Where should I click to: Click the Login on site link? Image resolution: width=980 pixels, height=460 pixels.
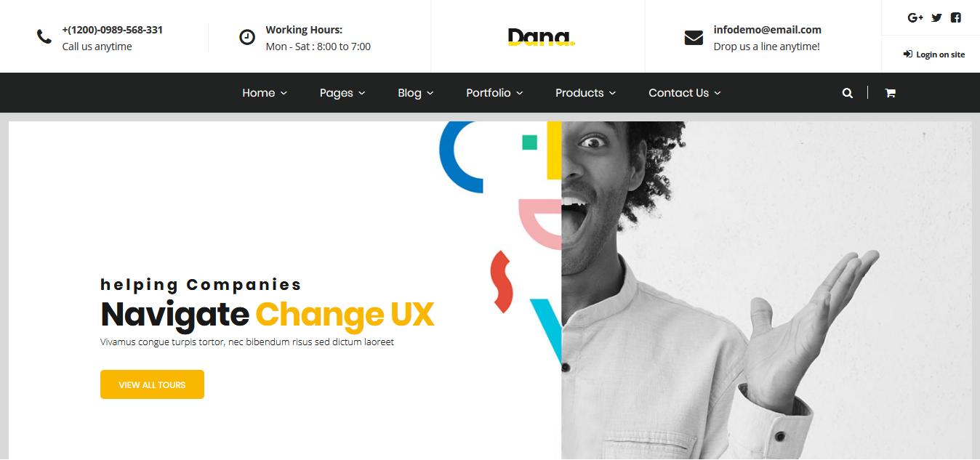click(940, 55)
